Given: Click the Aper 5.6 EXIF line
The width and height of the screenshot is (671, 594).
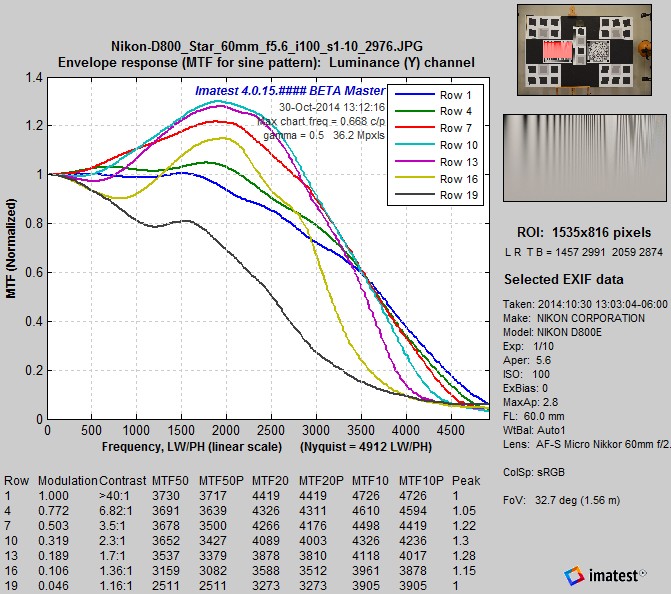Looking at the screenshot, I should tap(527, 360).
